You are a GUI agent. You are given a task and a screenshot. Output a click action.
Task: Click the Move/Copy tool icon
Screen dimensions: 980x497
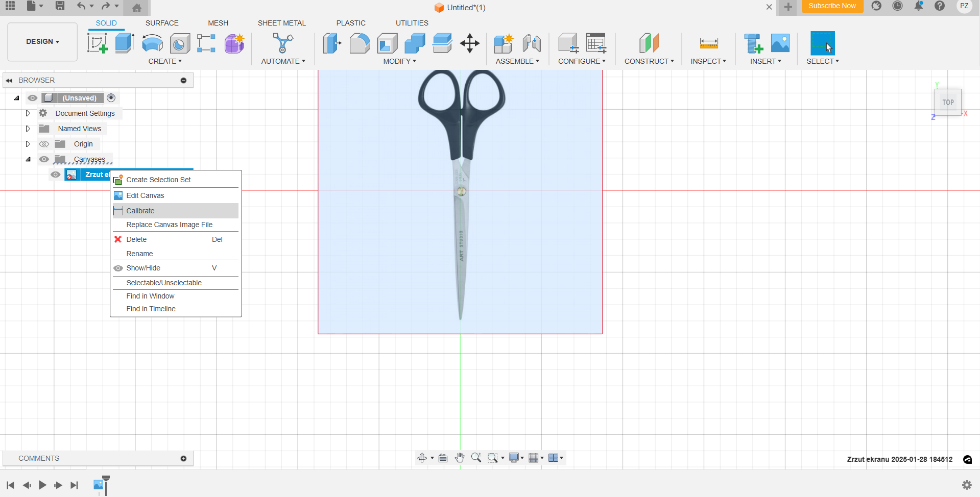click(469, 43)
